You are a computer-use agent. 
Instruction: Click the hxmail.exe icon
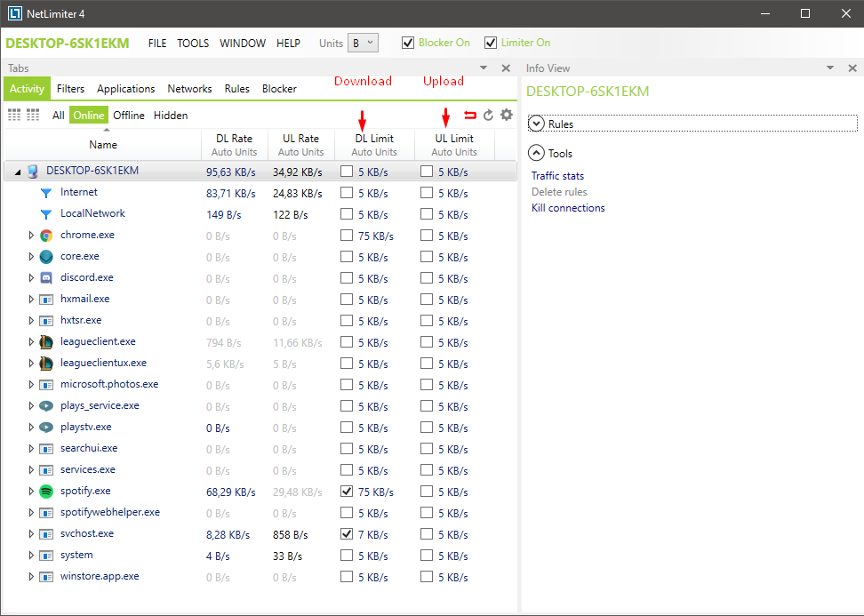(46, 300)
